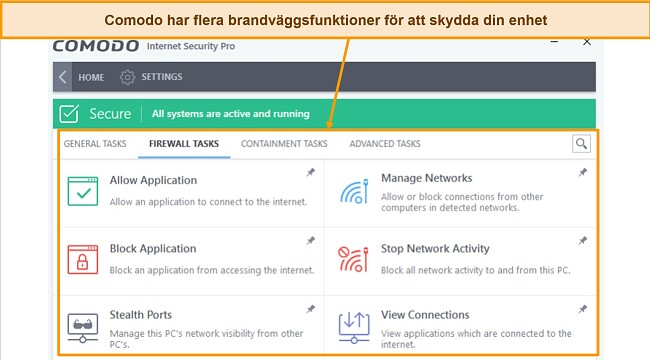Pin the Stop Network Activity task
This screenshot has height=360, width=650.
[x=582, y=241]
